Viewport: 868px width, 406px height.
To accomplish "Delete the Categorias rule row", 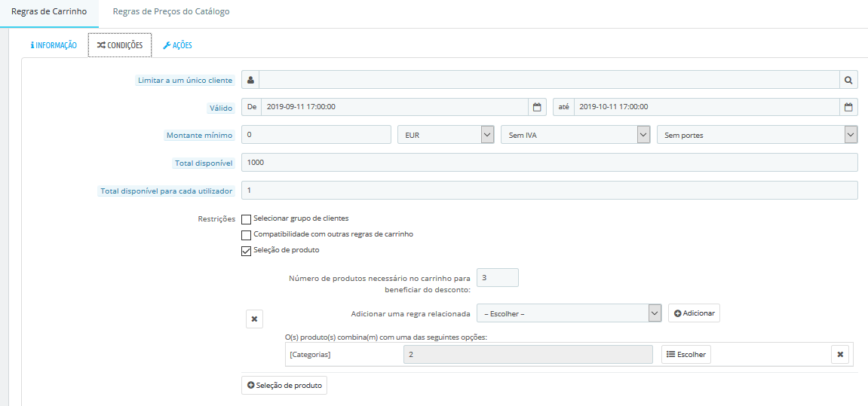I will [840, 355].
